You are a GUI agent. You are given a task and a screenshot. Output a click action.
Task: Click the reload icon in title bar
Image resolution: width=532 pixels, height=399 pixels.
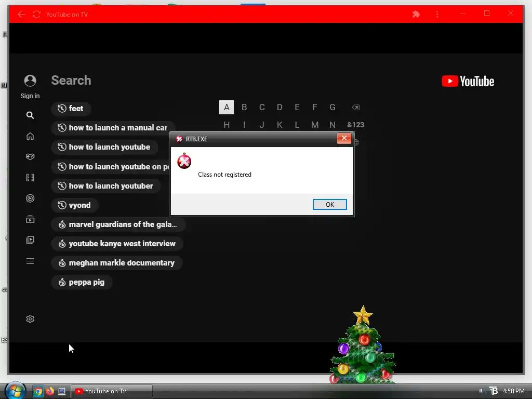[37, 14]
